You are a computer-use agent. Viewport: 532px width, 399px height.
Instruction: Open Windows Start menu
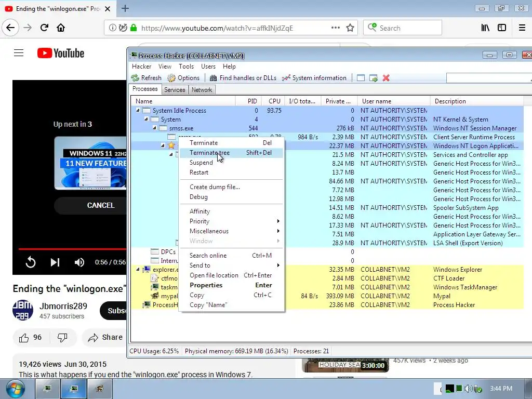[15, 389]
